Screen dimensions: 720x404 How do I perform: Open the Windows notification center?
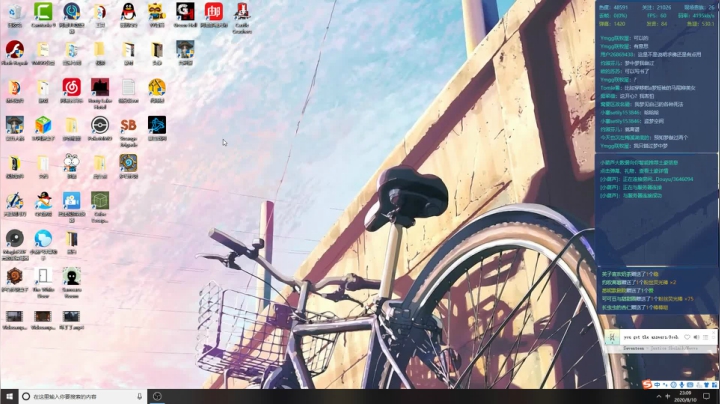707,396
